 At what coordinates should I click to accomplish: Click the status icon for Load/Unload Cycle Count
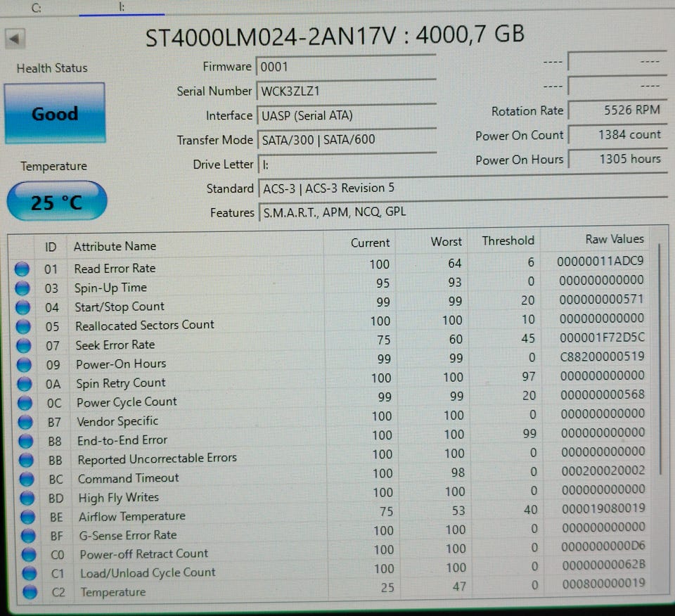30,573
